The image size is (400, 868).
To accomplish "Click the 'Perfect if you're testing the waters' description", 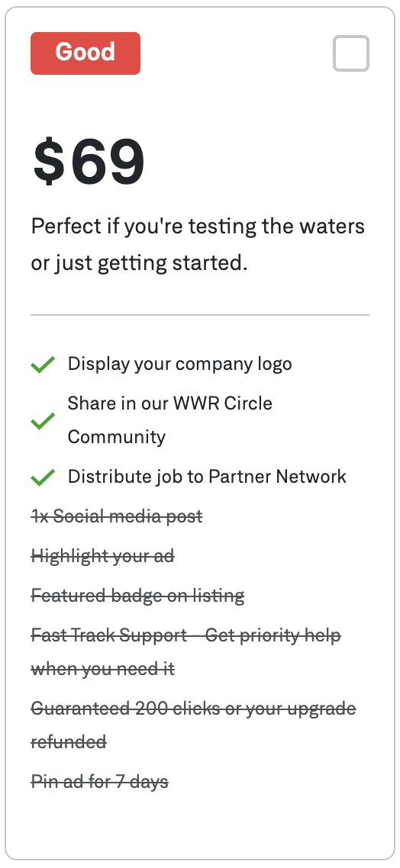I will [x=198, y=227].
